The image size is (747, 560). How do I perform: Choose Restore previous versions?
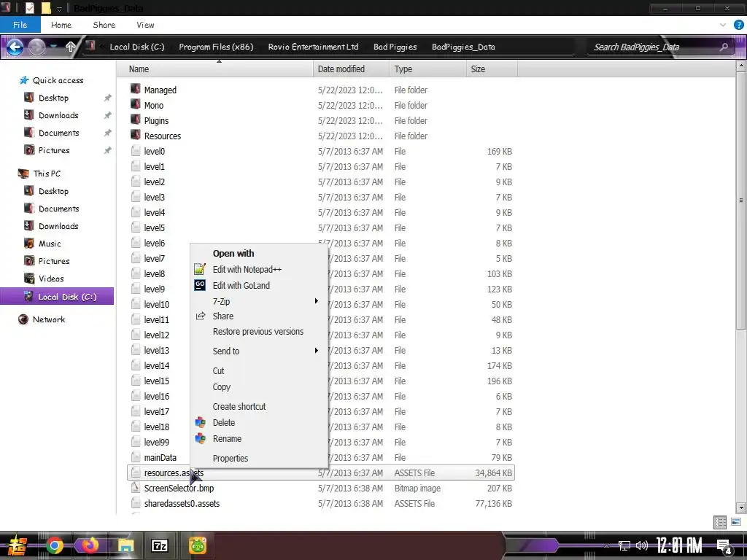pos(258,332)
